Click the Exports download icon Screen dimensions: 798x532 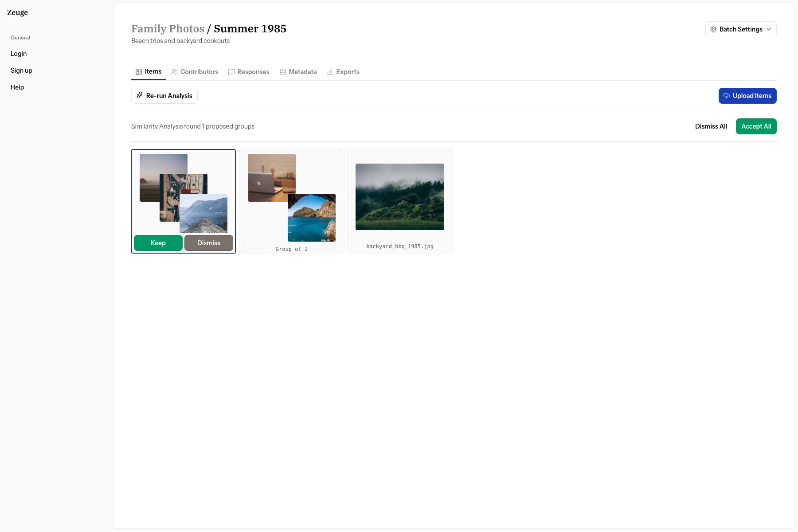tap(330, 72)
